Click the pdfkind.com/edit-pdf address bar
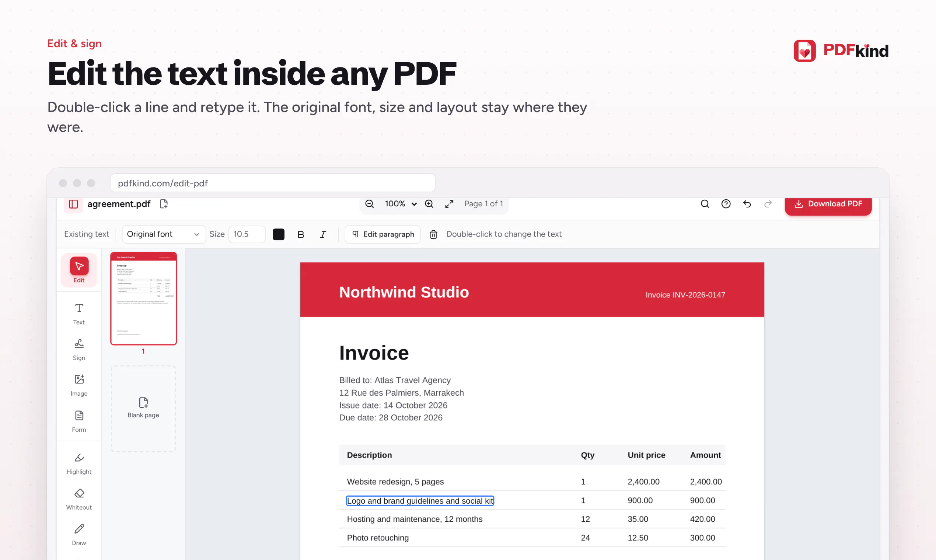Image resolution: width=936 pixels, height=560 pixels. [272, 183]
